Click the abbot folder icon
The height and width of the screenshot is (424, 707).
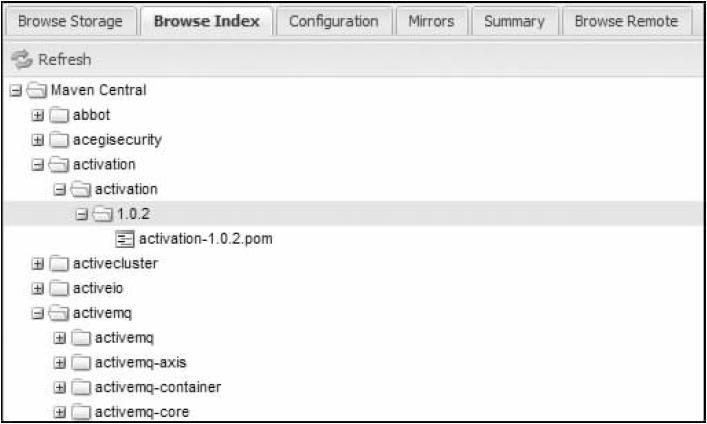[x=59, y=115]
